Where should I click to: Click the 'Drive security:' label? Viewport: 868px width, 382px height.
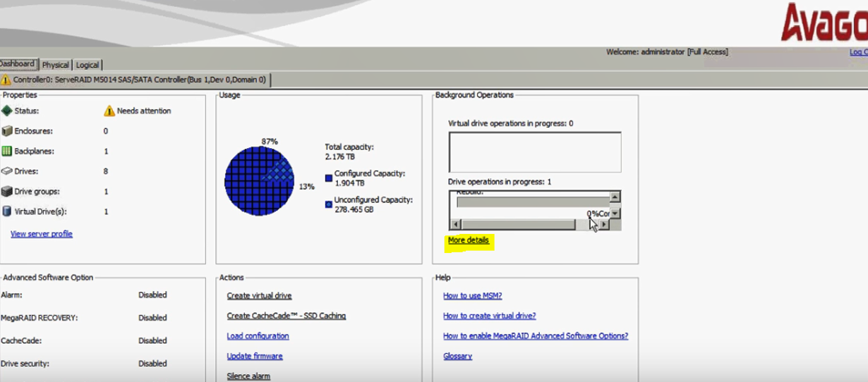point(25,364)
